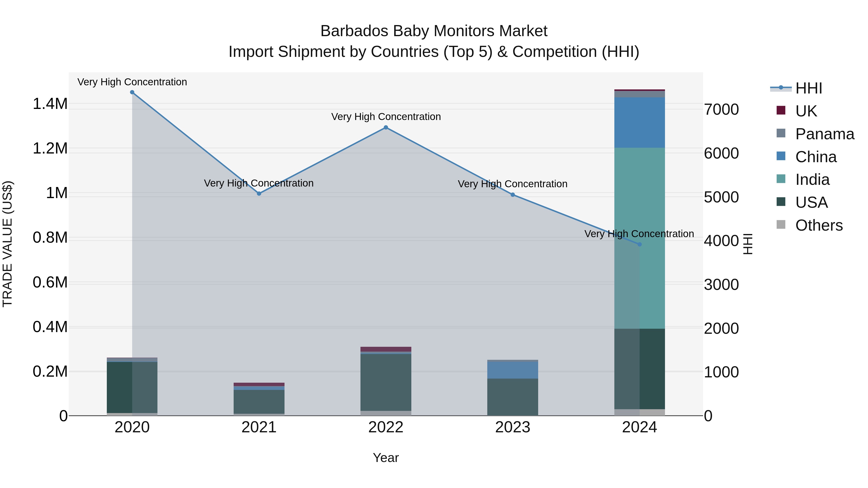Viewport: 868px width, 488px height.
Task: Click the 2022 x-axis label
Action: 386,427
